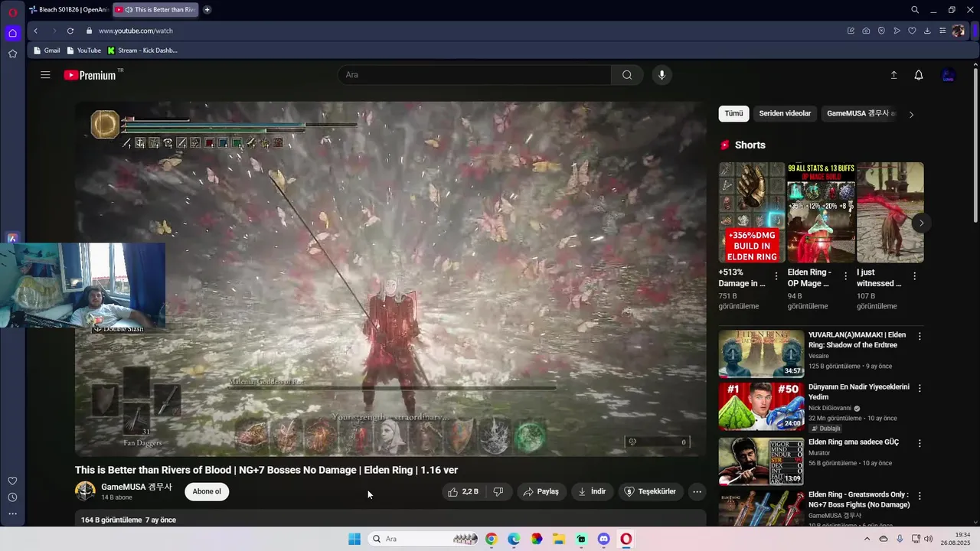Open options for YUVARLAN(A)MAMAK video
Screen dimensions: 980x551
(x=920, y=336)
